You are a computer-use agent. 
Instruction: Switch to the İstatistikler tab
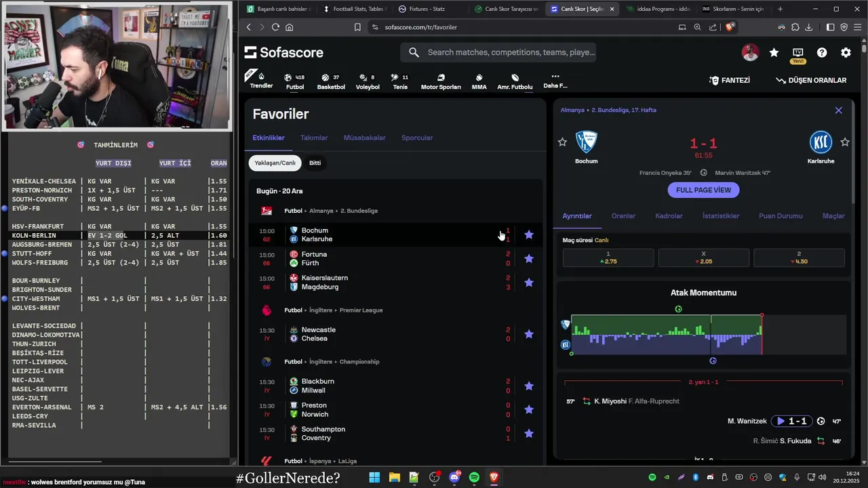[721, 216]
